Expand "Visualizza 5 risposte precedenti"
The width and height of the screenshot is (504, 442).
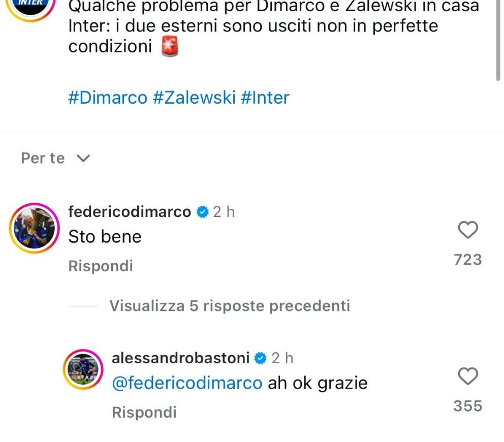[229, 306]
